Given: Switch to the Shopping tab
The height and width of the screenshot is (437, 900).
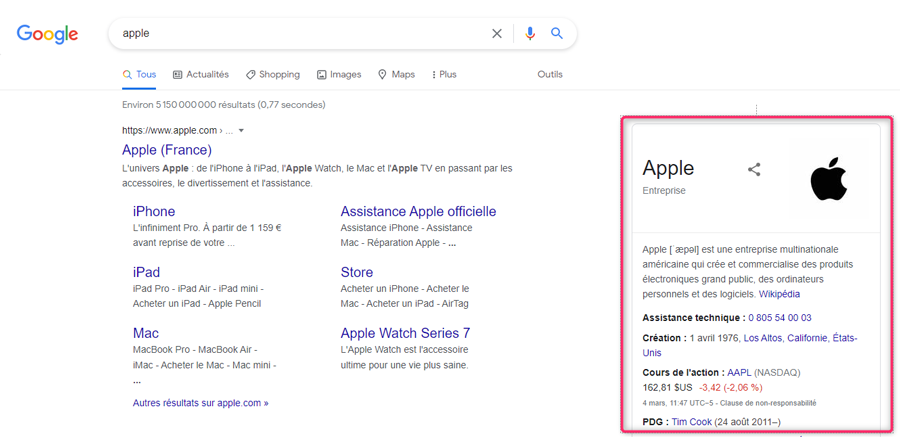Looking at the screenshot, I should [273, 75].
